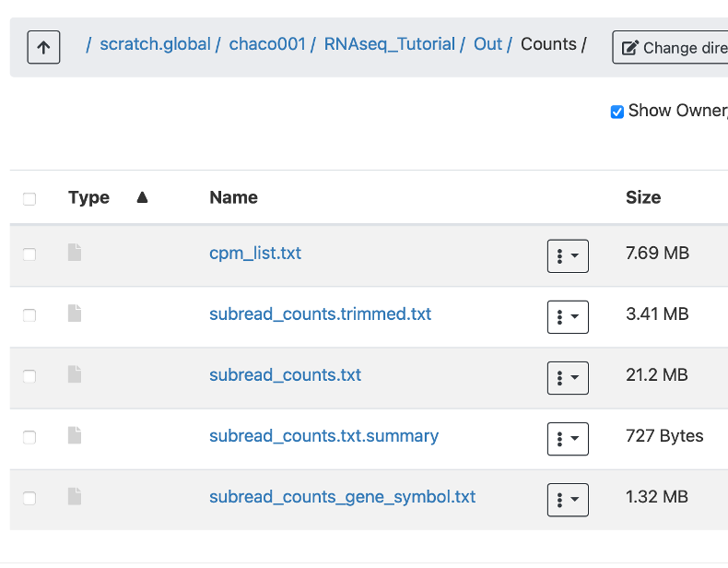The height and width of the screenshot is (568, 728).
Task: Click the 21.2 MB size value
Action: 656,374
